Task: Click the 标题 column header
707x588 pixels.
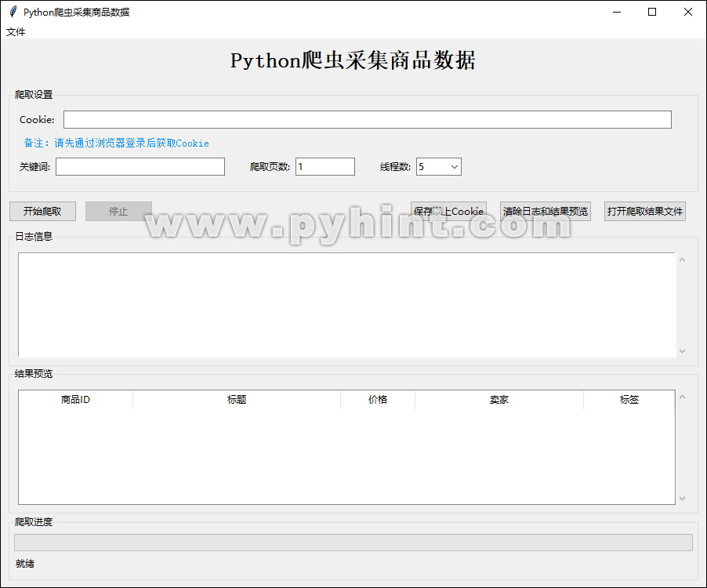Action: click(x=237, y=399)
